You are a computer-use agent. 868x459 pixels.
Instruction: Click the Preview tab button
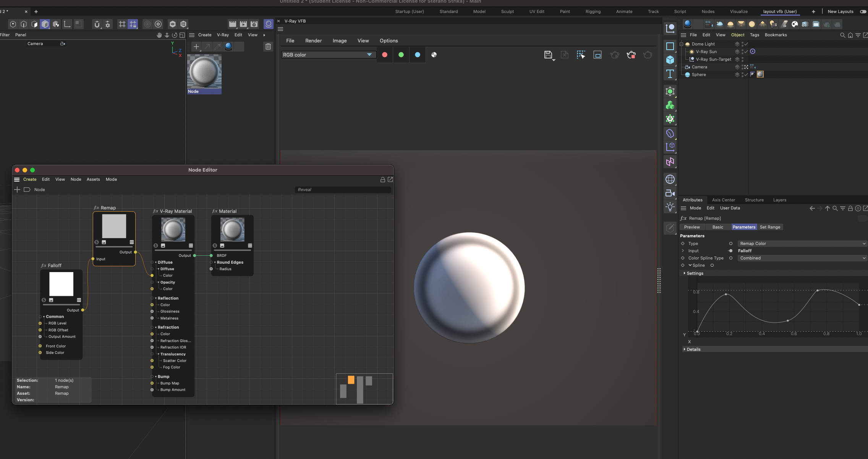(692, 227)
